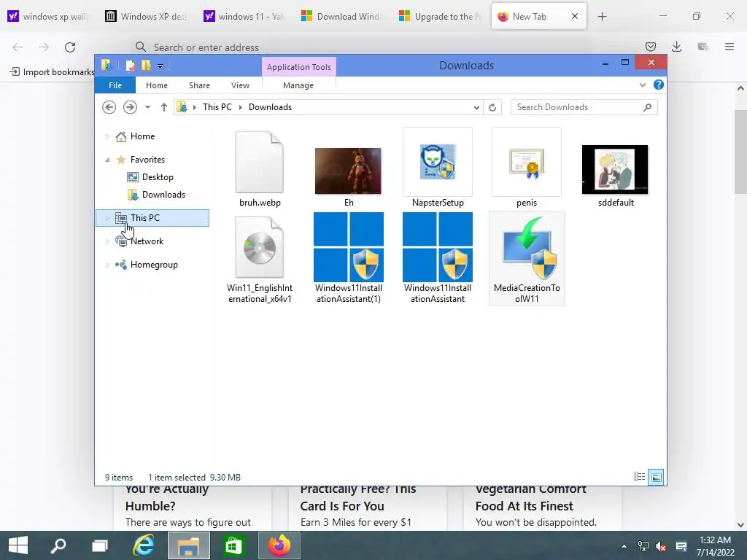The image size is (747, 560).
Task: Click Import bookmarks in Firefox
Action: [53, 72]
